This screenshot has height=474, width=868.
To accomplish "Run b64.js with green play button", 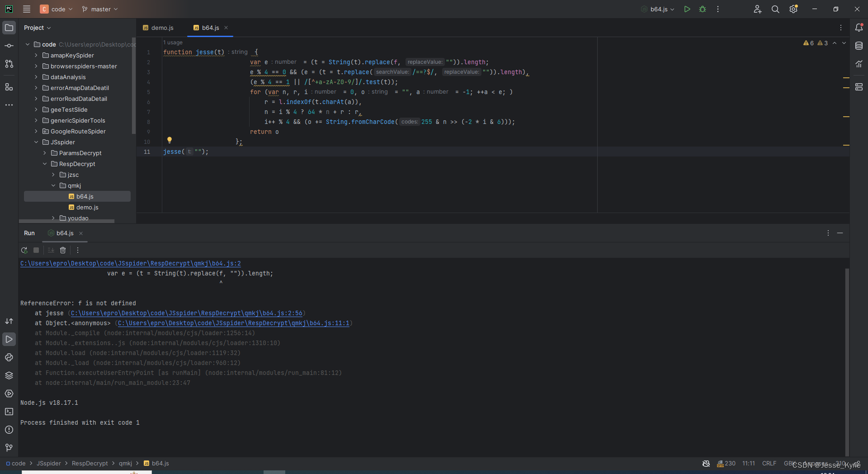I will tap(687, 9).
